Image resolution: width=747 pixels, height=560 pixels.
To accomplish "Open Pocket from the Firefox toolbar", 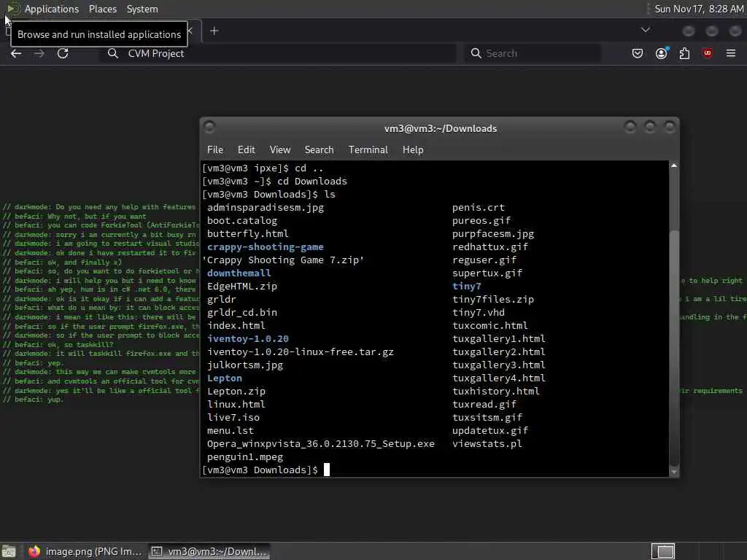I will coord(638,53).
